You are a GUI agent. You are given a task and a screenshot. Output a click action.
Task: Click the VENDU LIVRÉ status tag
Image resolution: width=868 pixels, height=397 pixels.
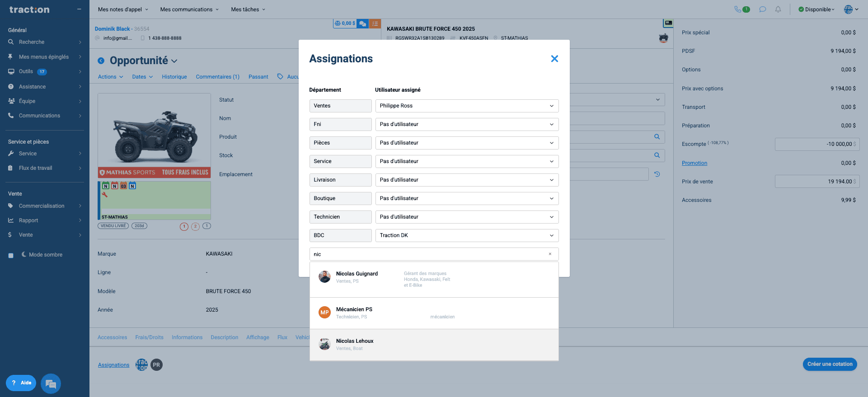click(x=113, y=226)
